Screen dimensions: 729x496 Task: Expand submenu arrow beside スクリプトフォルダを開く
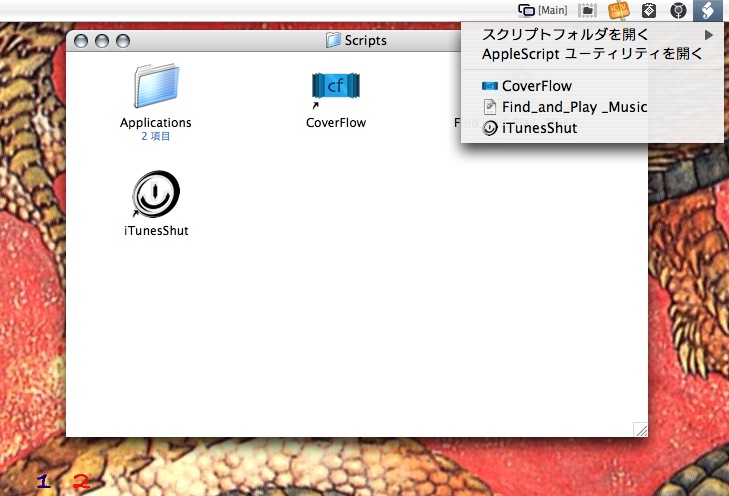click(709, 35)
